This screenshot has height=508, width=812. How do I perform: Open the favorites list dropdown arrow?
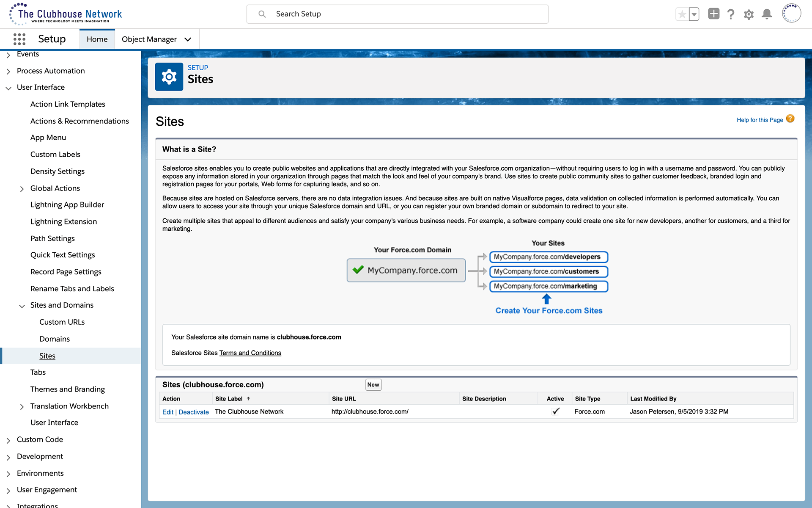(694, 14)
